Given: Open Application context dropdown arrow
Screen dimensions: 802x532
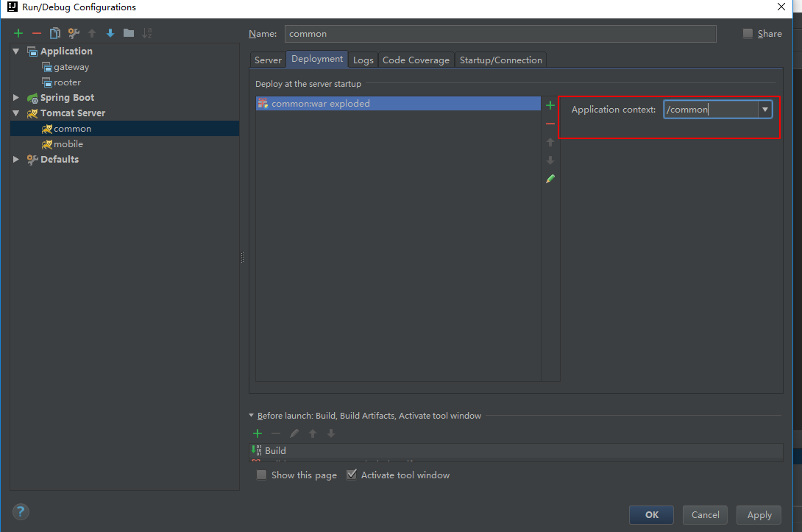Looking at the screenshot, I should tap(764, 110).
